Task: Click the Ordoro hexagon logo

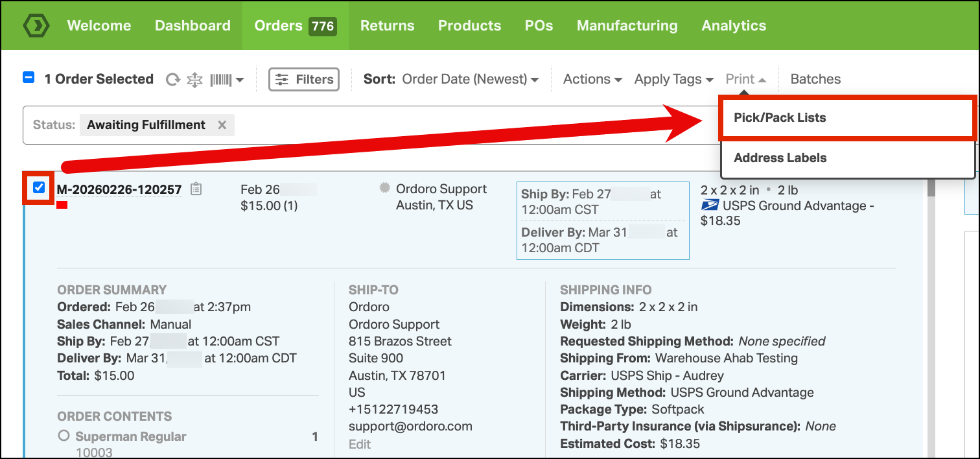Action: [36, 25]
